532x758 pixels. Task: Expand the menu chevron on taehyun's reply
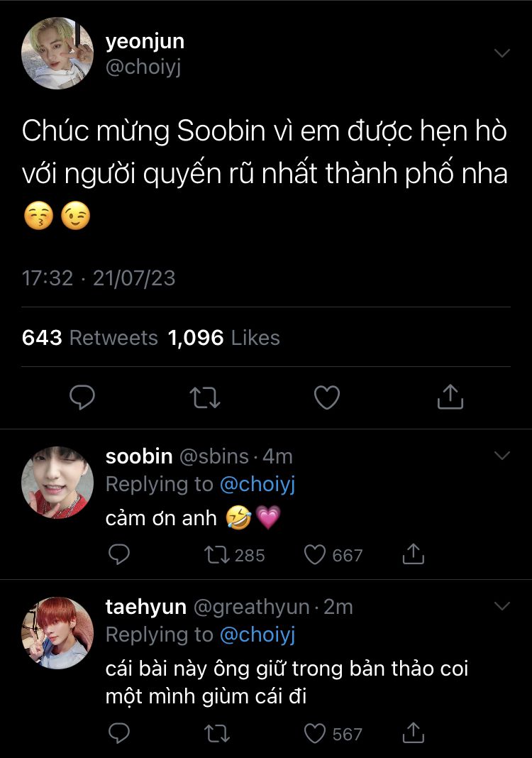click(501, 606)
